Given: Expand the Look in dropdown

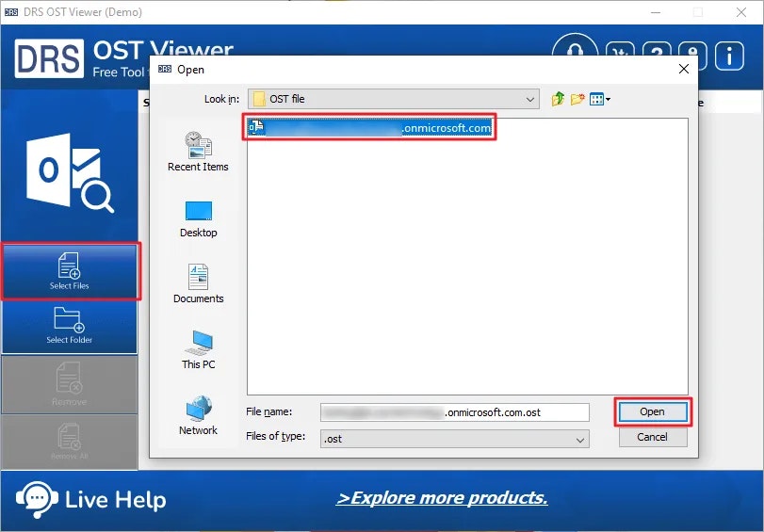Looking at the screenshot, I should [530, 100].
